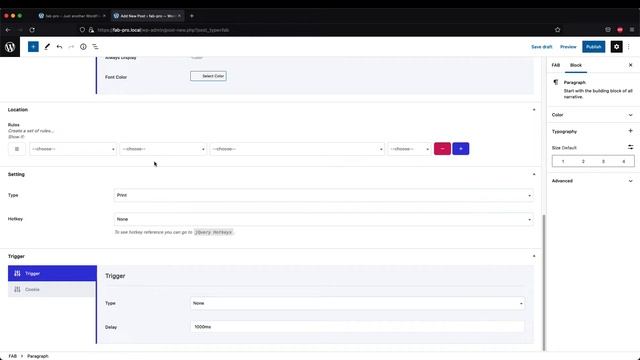Remove the location rule row
The height and width of the screenshot is (360, 640).
pyautogui.click(x=442, y=149)
